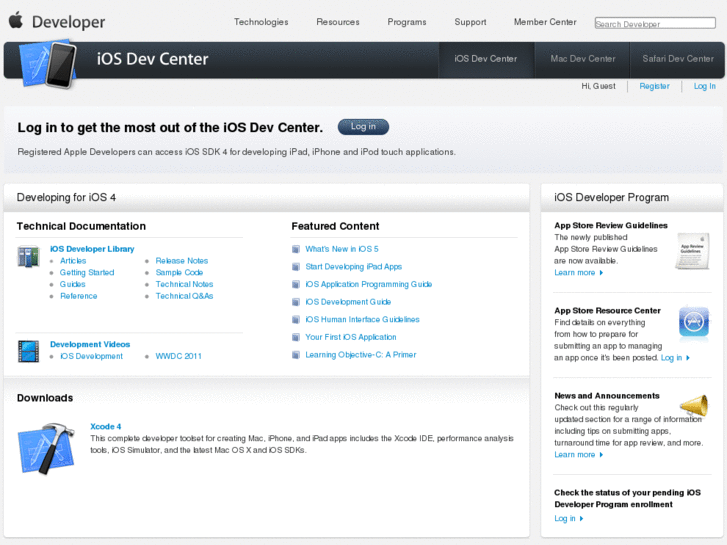Open the Release Notes link
This screenshot has width=727, height=545.
(182, 261)
